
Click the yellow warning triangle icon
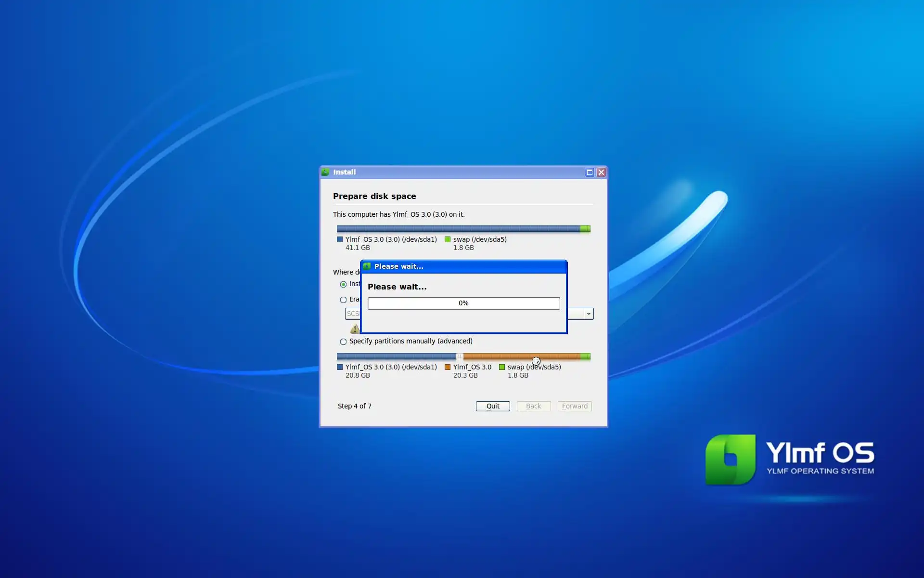355,329
